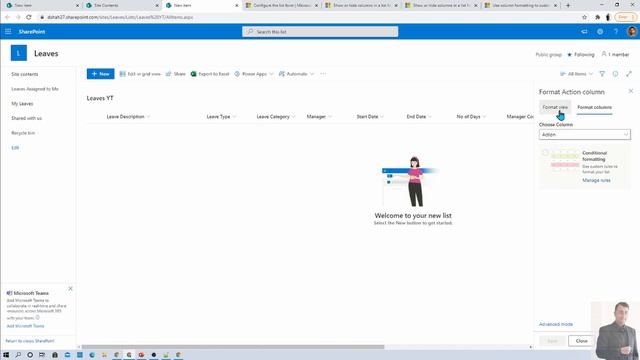Open the SharePoint app launcher waffle
Viewport: 640px width, 360px height.
(x=8, y=31)
